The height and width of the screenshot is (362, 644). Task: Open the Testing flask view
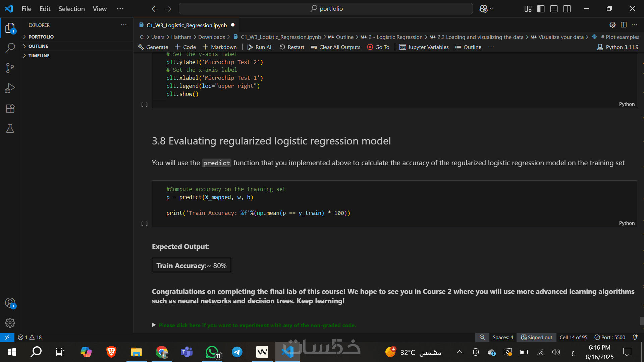pos(10,128)
